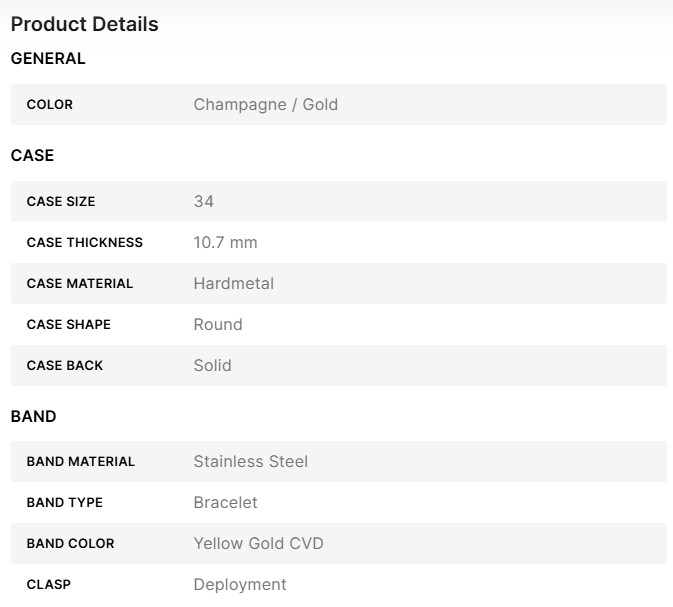Select the CASE THICKNESS label

(85, 243)
